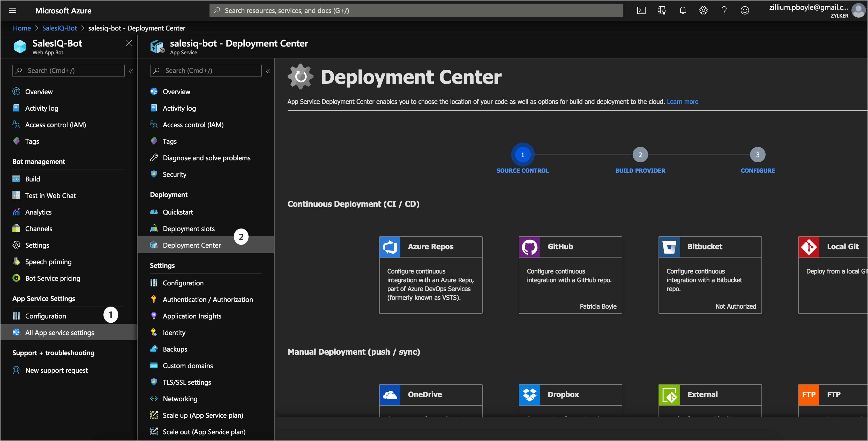Collapse the App Service menu chevron
The width and height of the screenshot is (868, 441).
click(x=268, y=71)
